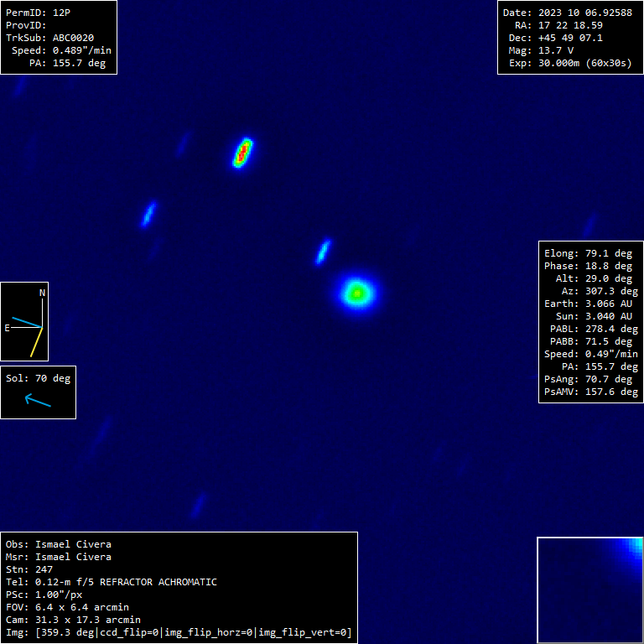Click the Cam: 31.3 x 17.3 arcmin line

[73, 621]
